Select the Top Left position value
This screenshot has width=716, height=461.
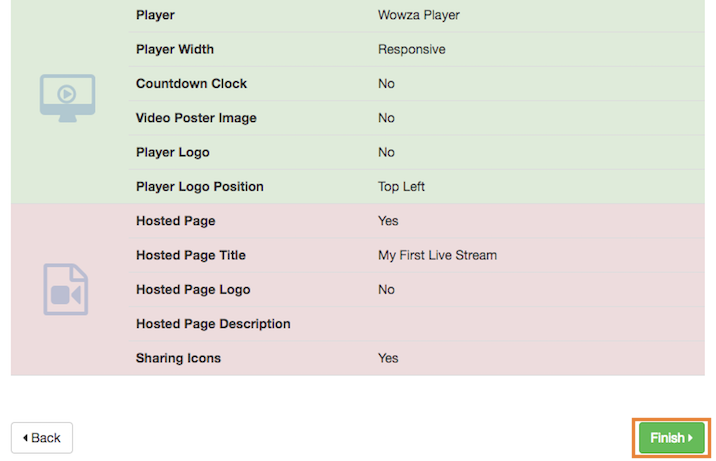[x=401, y=187]
